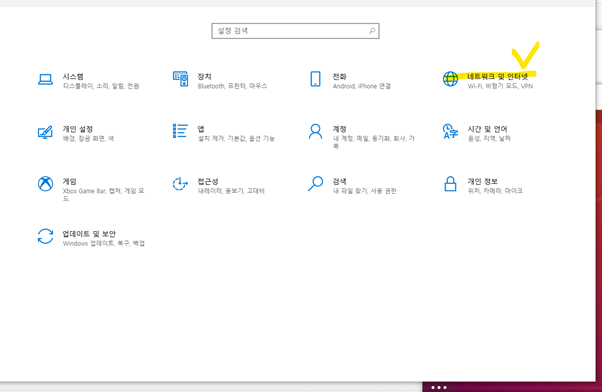
Task: Open the 개인 설정 pen-and-screen icon
Action: [45, 132]
